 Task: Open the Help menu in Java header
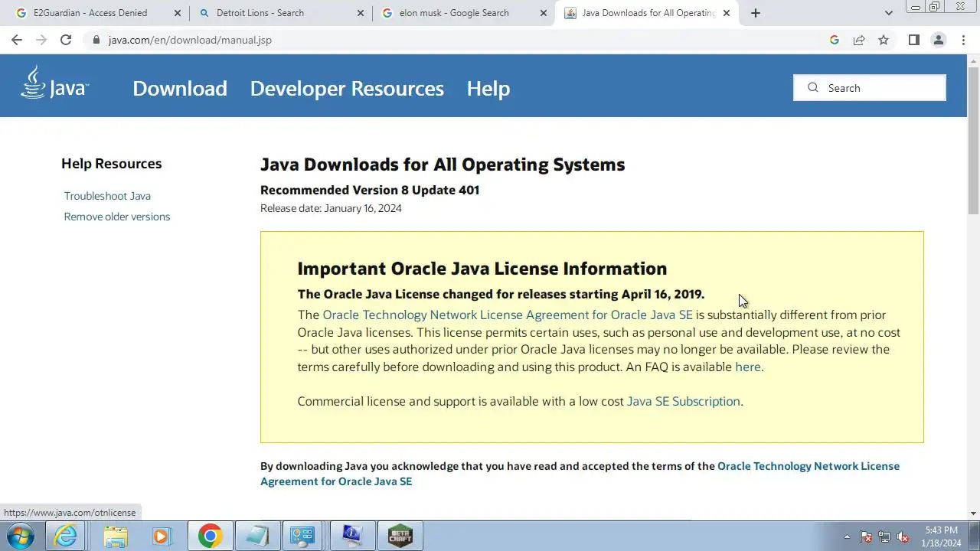488,88
